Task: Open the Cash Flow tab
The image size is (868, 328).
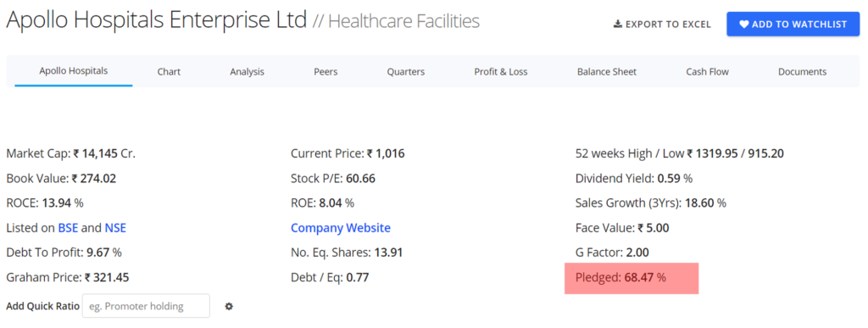Action: coord(707,72)
